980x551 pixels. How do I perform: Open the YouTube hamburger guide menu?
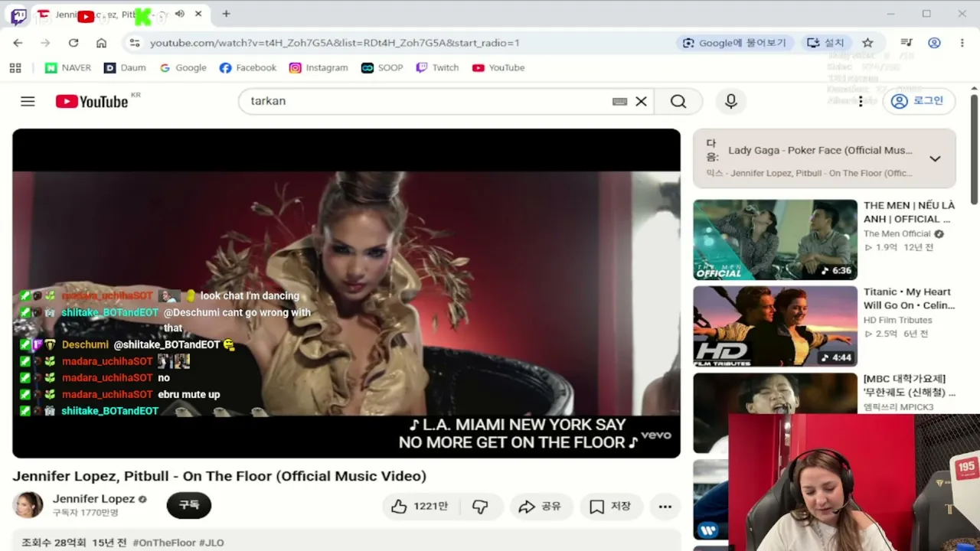[x=28, y=101]
